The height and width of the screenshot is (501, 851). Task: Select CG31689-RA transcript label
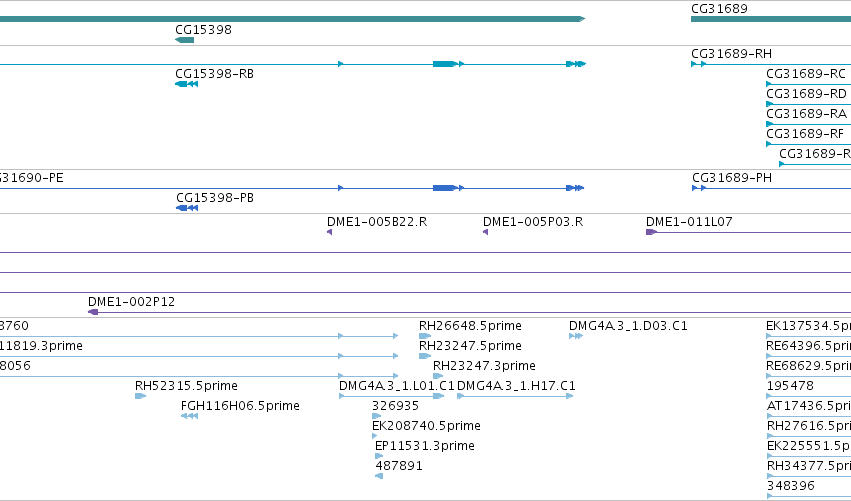click(x=806, y=114)
